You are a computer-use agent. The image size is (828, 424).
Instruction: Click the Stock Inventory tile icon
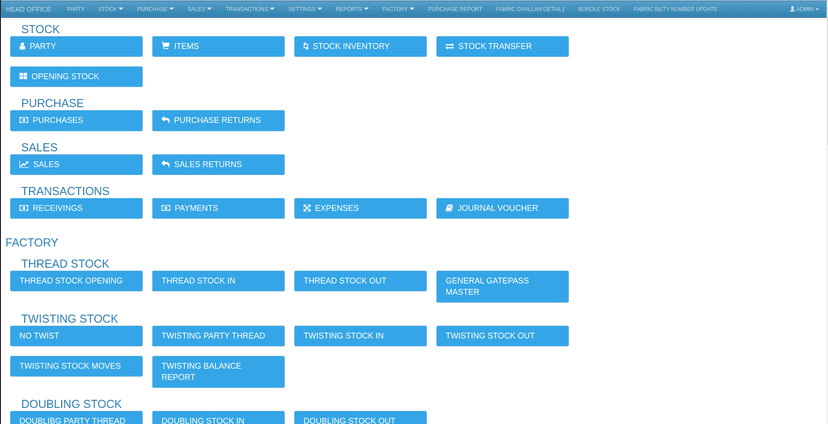tap(306, 46)
